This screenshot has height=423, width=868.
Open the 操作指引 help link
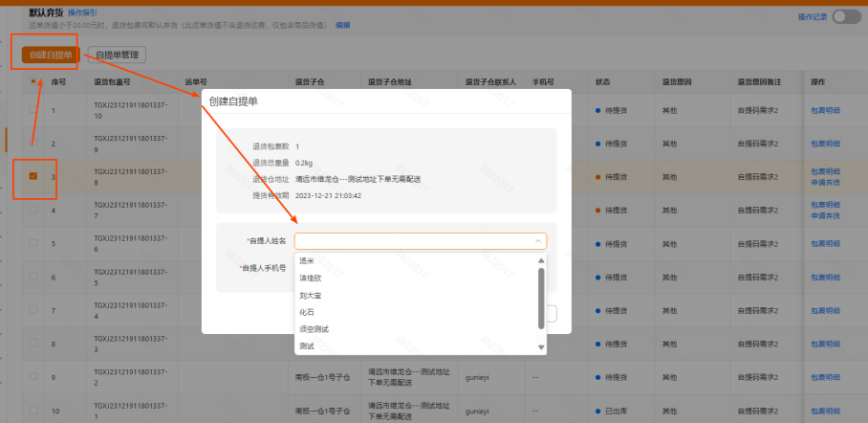[x=82, y=12]
